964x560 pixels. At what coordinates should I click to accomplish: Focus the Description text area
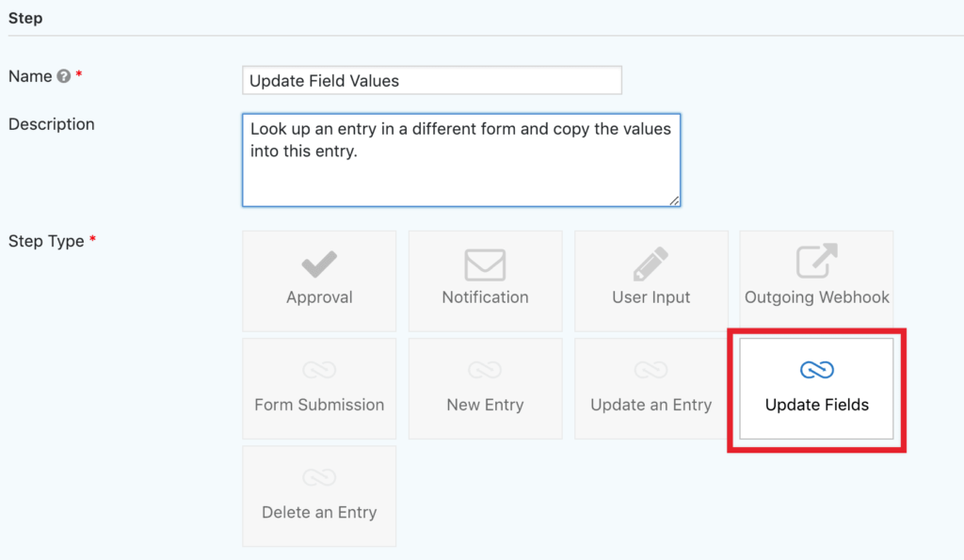pyautogui.click(x=460, y=159)
